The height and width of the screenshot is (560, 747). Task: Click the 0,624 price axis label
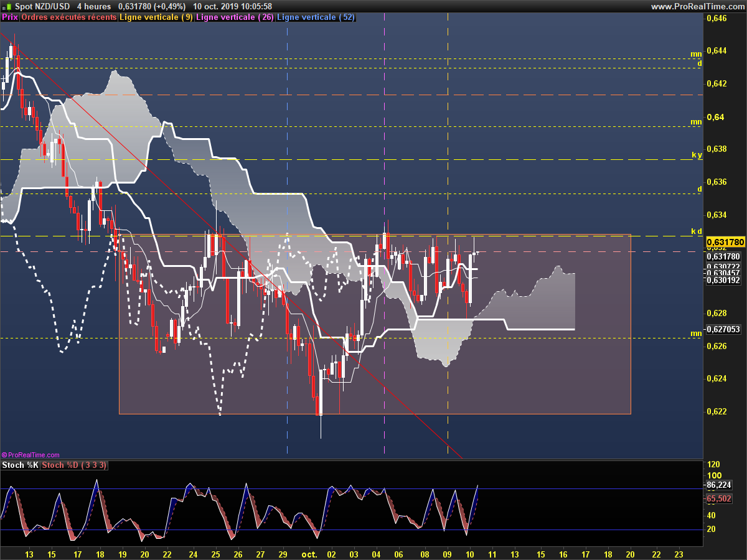tap(717, 378)
